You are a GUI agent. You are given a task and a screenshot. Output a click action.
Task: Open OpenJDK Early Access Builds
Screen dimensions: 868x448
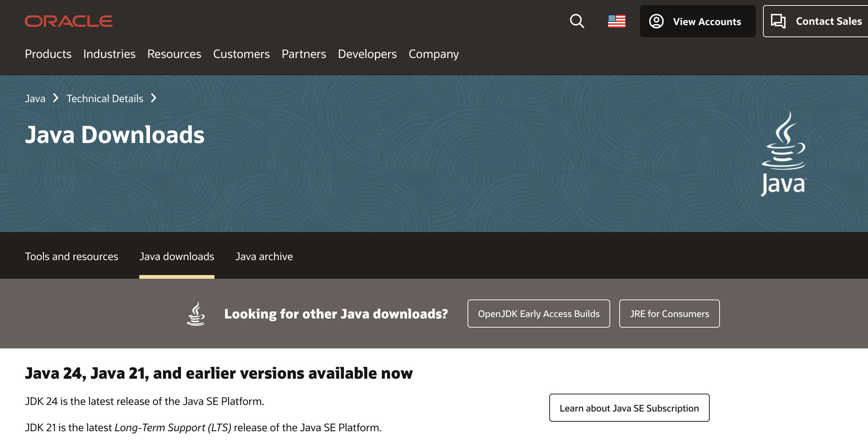[538, 314]
